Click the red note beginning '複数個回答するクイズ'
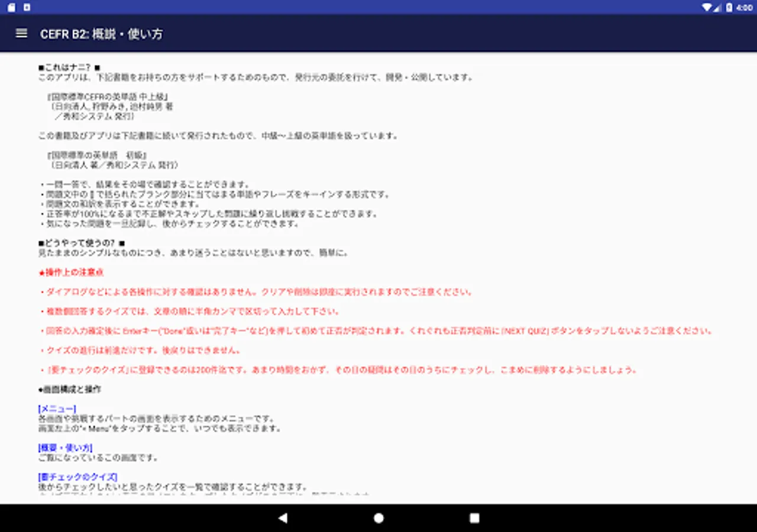757x532 pixels. [189, 312]
